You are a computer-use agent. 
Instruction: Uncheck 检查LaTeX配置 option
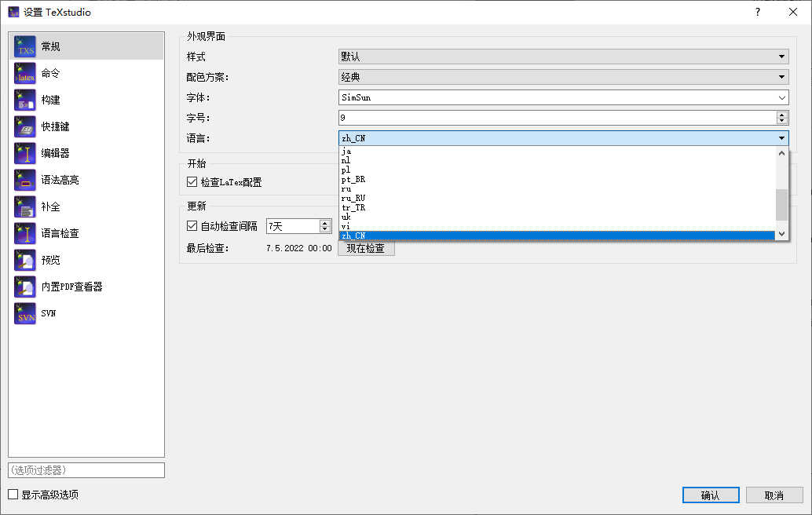coord(192,180)
